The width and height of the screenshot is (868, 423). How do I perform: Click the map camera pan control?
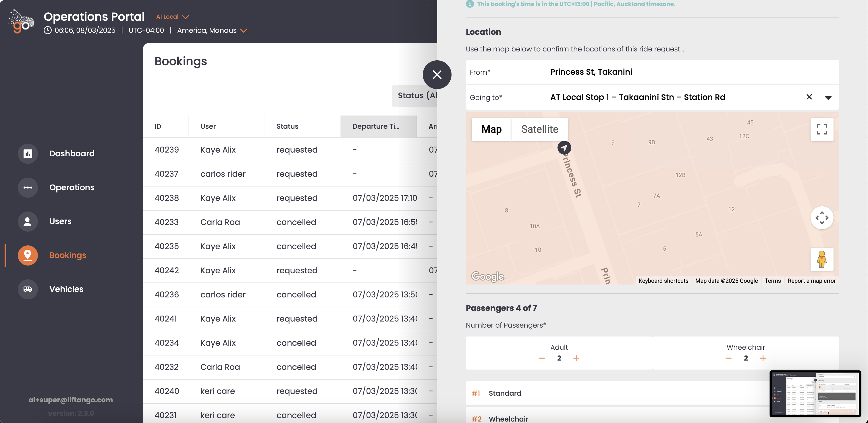coord(821,218)
